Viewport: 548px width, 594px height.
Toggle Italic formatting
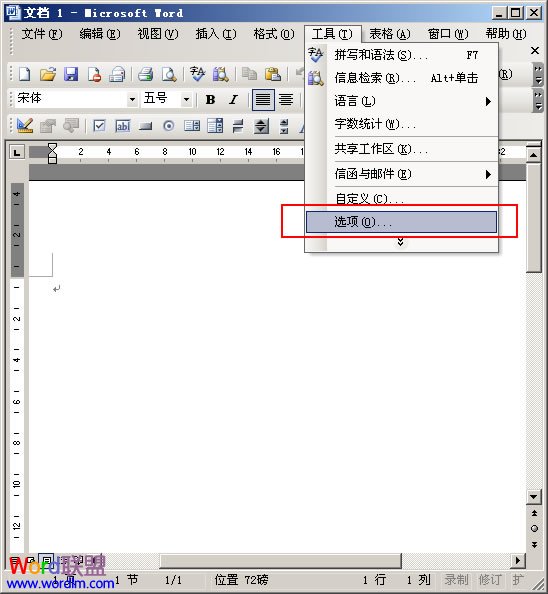pos(234,100)
